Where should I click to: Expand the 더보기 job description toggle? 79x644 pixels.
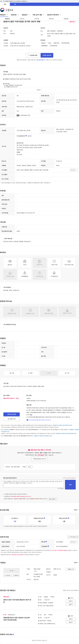39,90
